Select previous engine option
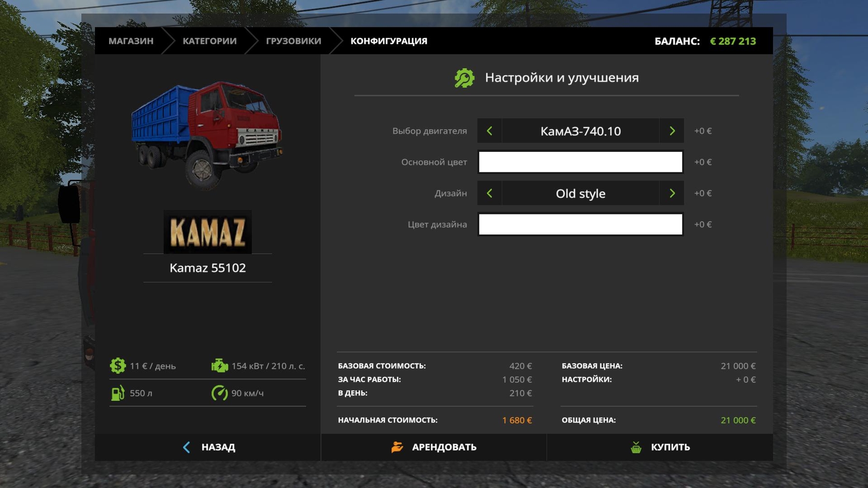Image resolution: width=868 pixels, height=488 pixels. tap(489, 131)
